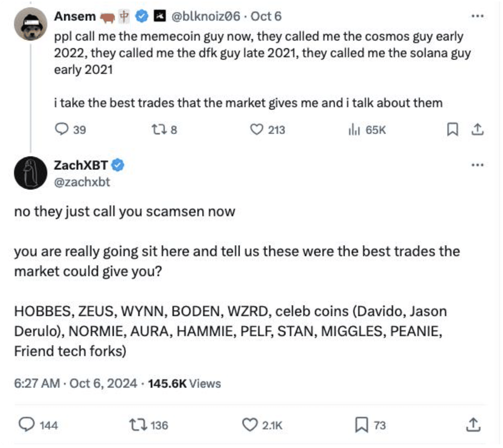Viewport: 503px width, 448px height.
Task: Repost Ansem's memecoin guy tweet
Action: (x=159, y=129)
